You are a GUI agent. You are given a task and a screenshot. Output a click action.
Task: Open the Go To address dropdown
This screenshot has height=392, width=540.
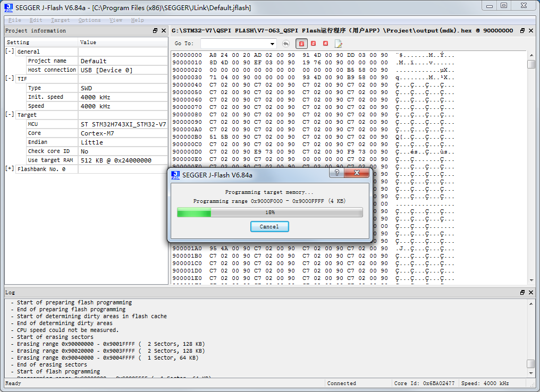point(273,44)
